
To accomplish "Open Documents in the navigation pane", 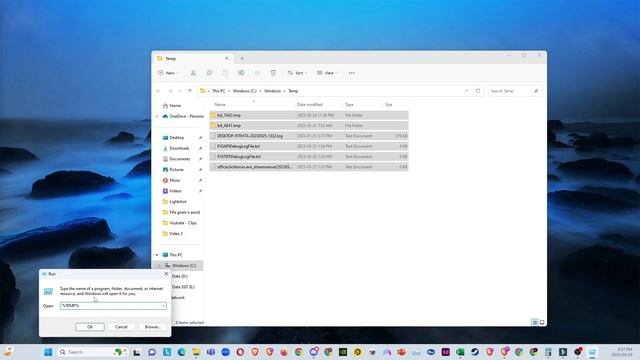I will (179, 159).
